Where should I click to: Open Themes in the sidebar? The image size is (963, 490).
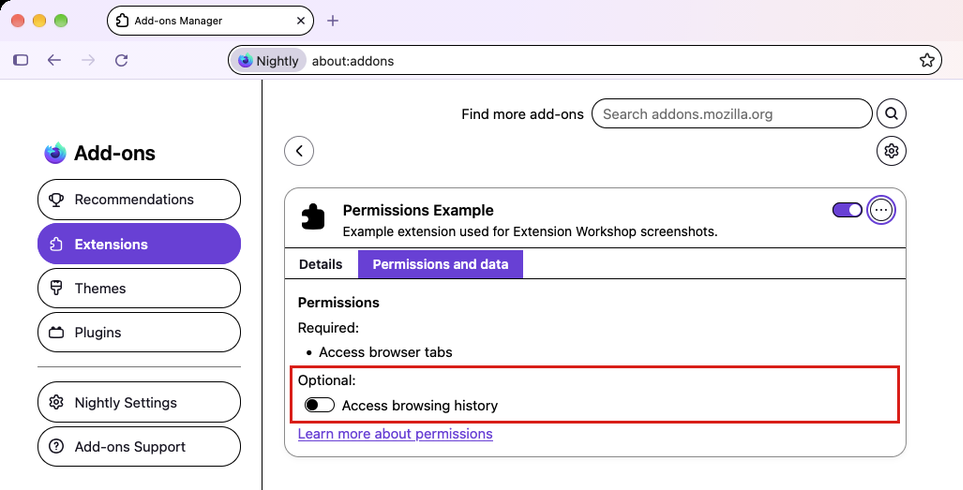[139, 288]
